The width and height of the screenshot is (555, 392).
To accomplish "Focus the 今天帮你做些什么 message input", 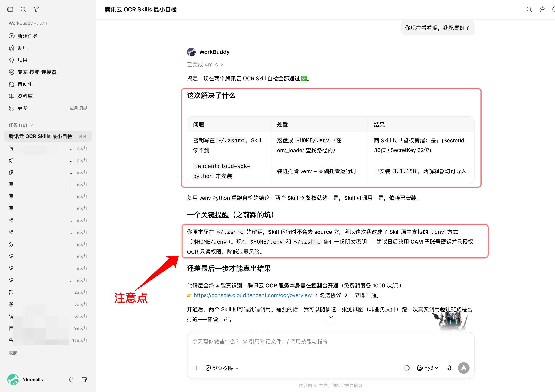I will click(330, 341).
